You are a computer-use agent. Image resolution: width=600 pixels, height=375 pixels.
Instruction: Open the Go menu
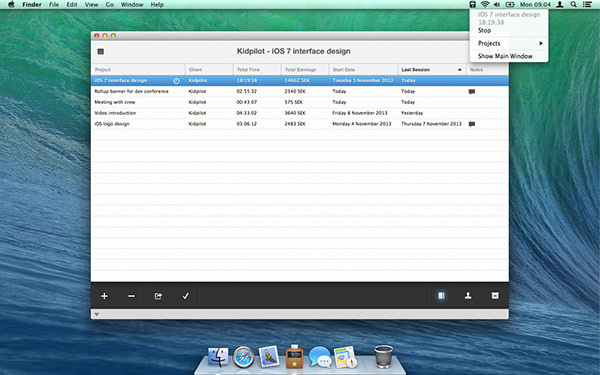click(x=109, y=5)
